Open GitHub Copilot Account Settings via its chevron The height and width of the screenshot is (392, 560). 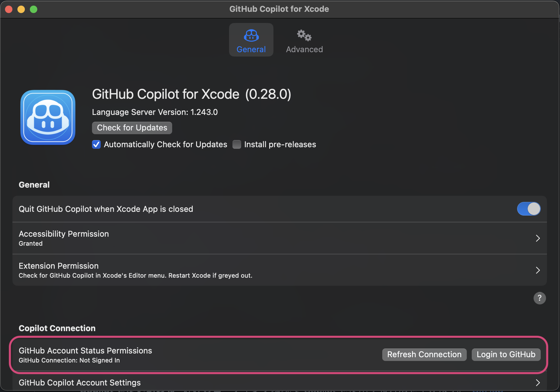(538, 383)
